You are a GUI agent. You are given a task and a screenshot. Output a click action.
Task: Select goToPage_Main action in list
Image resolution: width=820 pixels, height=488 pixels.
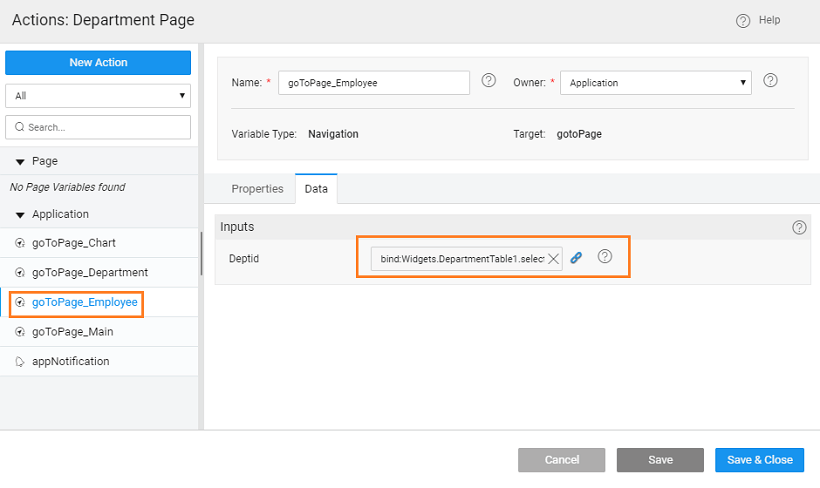click(x=79, y=331)
